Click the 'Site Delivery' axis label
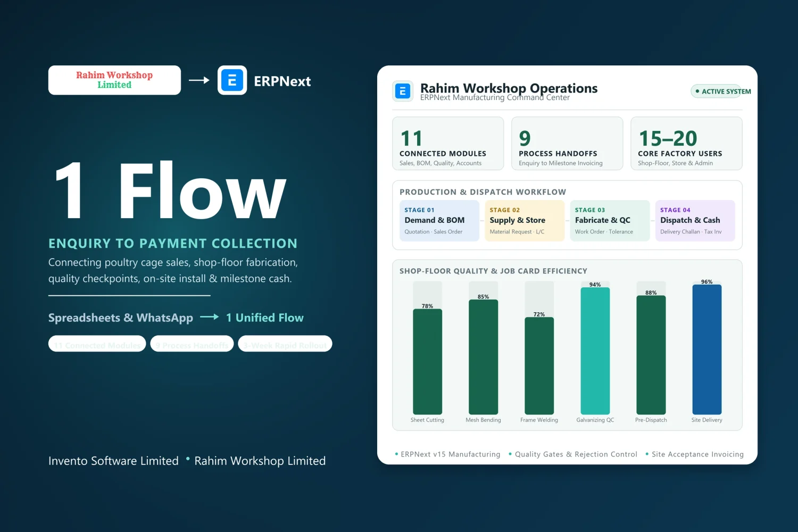Screen dimensions: 798x532 pos(706,420)
